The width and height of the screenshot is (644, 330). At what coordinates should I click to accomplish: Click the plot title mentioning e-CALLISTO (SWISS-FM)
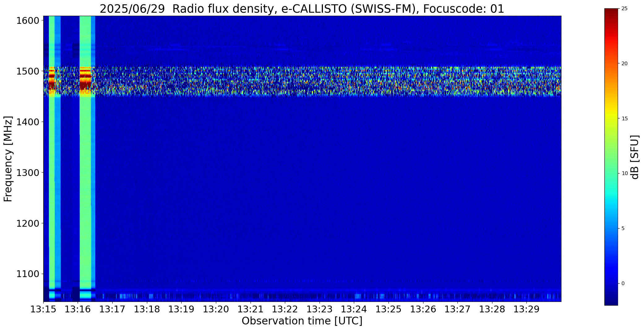[302, 9]
